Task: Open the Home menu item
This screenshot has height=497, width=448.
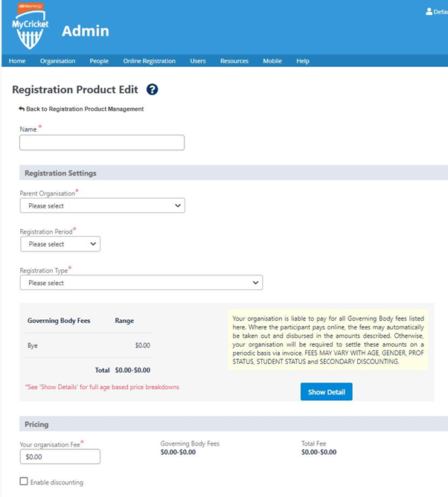Action: coord(17,61)
